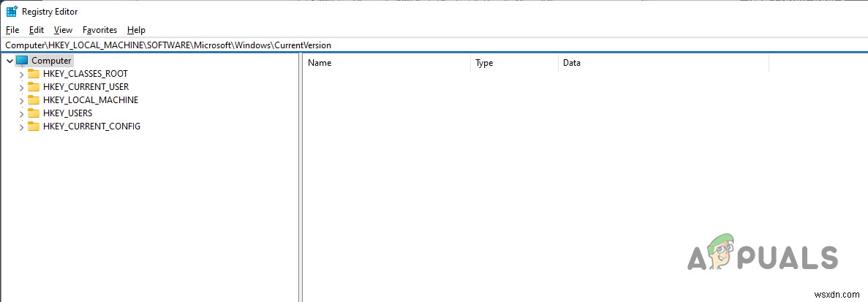Open the File menu
This screenshot has width=868, height=302.
(12, 30)
